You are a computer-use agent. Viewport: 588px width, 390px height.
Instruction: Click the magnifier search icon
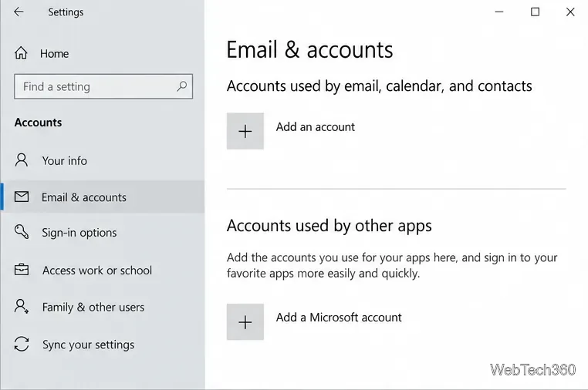point(182,86)
